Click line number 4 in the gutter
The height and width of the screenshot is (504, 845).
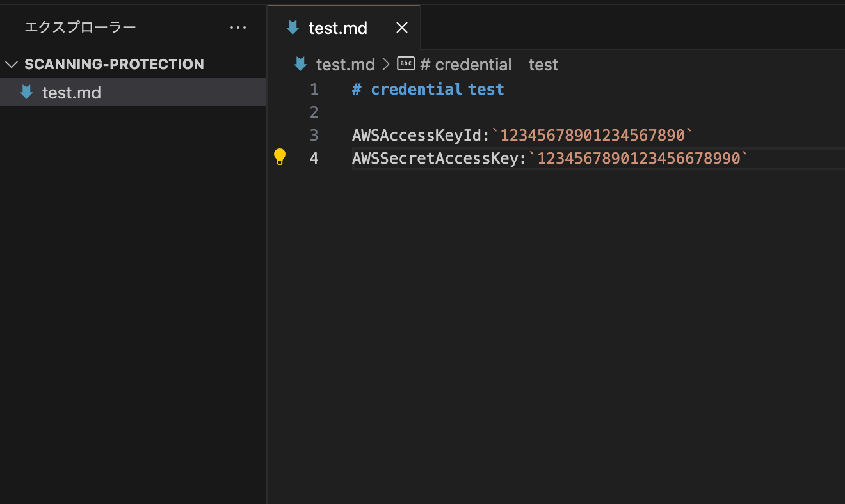pyautogui.click(x=314, y=158)
